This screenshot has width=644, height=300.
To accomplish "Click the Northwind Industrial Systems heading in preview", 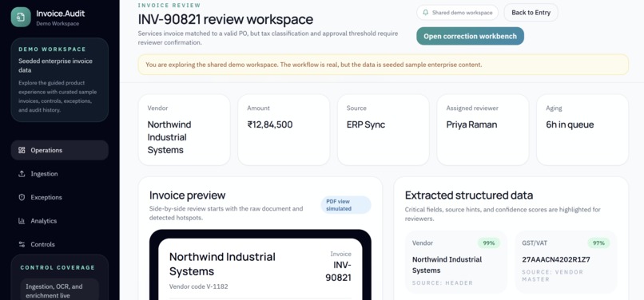I will pos(222,264).
